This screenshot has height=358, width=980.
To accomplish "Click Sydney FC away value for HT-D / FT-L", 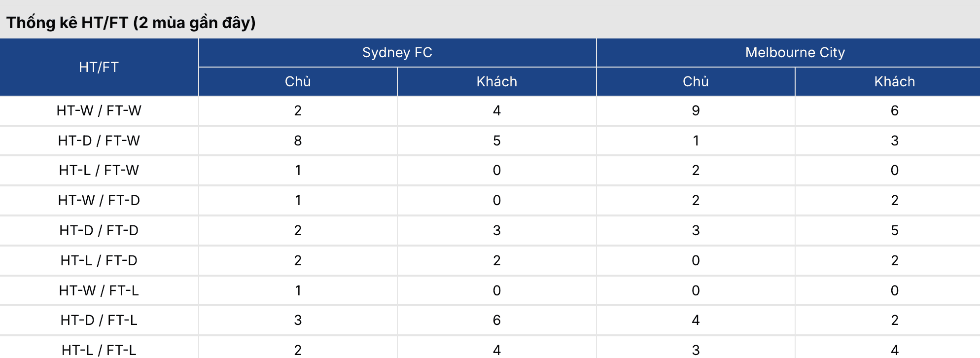I will tap(496, 320).
